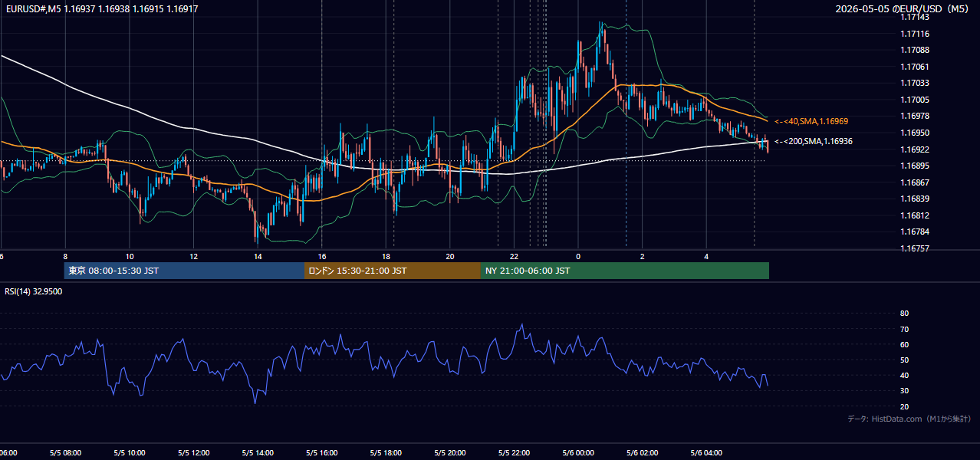Screen dimensions: 980x460
Task: Click hour 8 tick under price chart
Action: (x=65, y=257)
